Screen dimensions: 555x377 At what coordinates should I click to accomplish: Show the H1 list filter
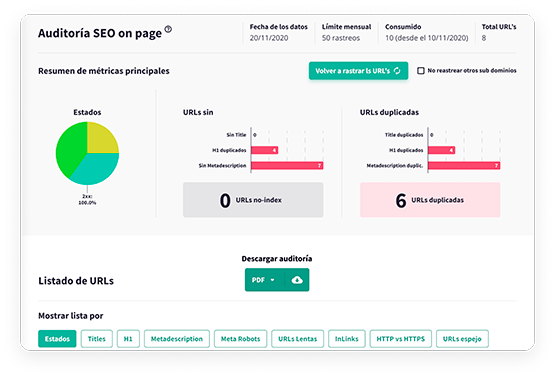[128, 339]
